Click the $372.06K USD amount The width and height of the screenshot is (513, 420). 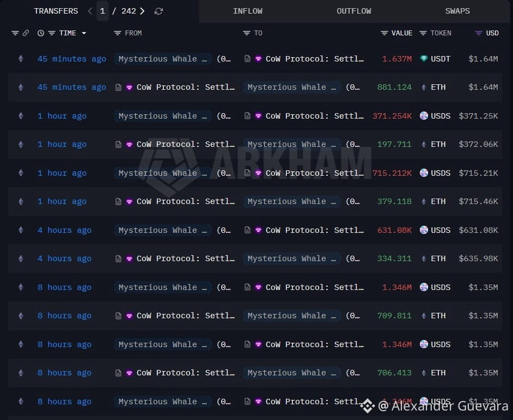[478, 145]
